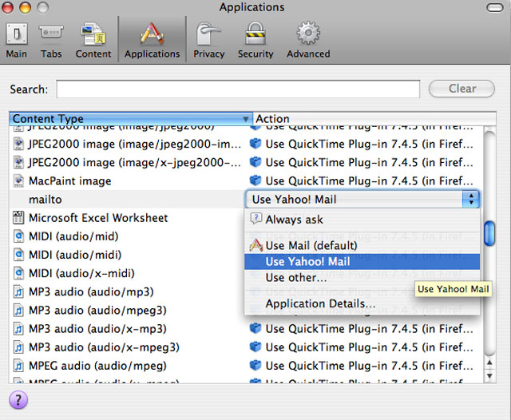Viewport: 511px width, 420px height.
Task: Select the MIDI (audio/x-midi) row text
Action: (81, 273)
